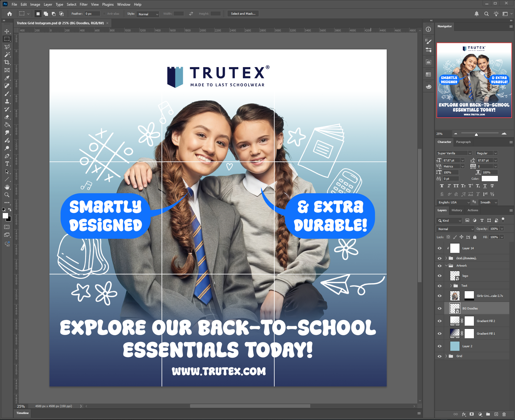Select the Frame tool
This screenshot has width=515, height=420.
[x=7, y=70]
